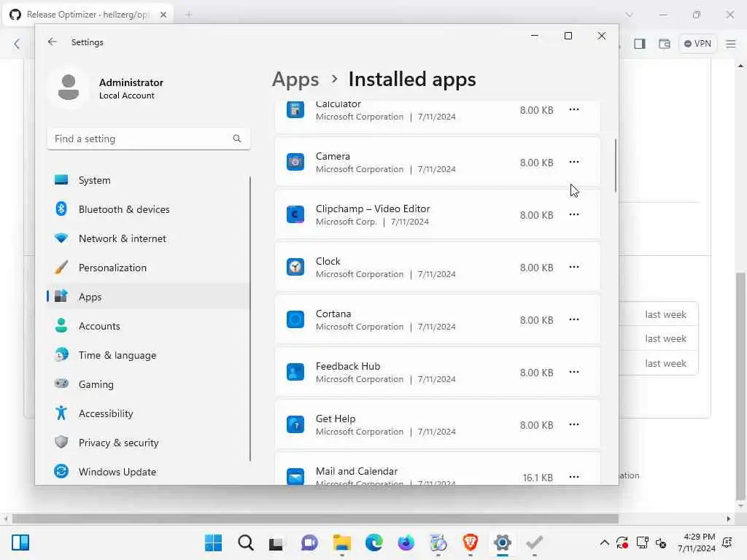Viewport: 747px width, 560px height.
Task: Click the browser back arrow
Action: [x=17, y=44]
